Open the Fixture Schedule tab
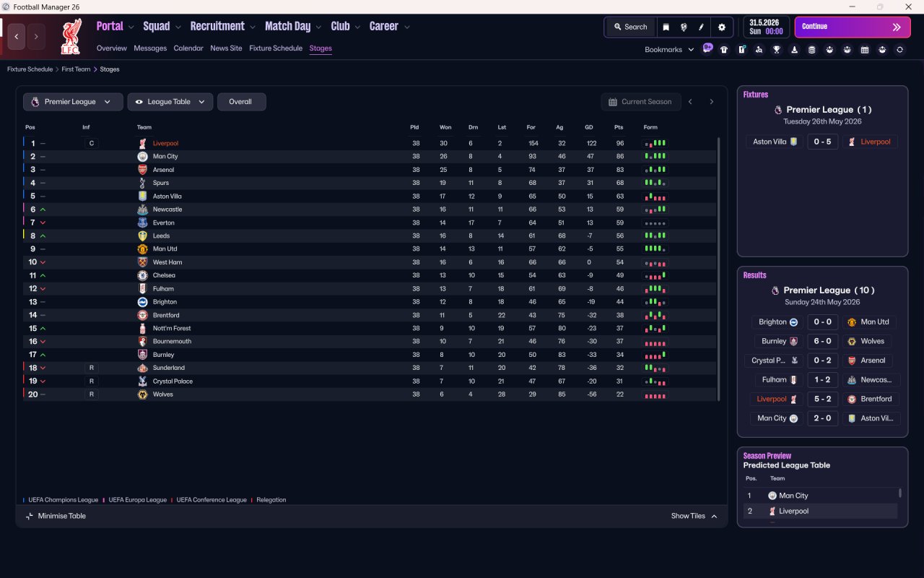The image size is (924, 578). (x=276, y=48)
